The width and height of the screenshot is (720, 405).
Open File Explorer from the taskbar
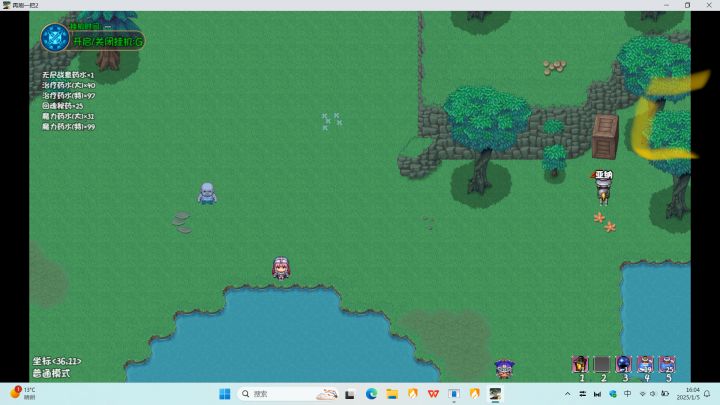392,394
